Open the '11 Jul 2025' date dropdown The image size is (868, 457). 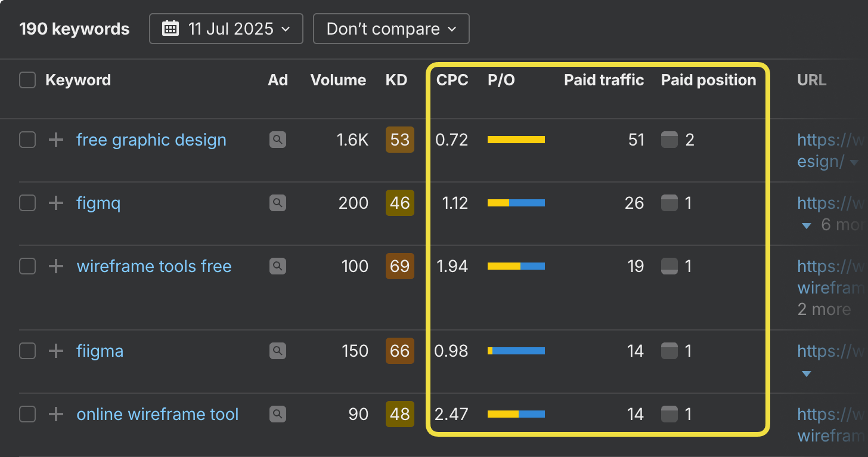tap(226, 29)
